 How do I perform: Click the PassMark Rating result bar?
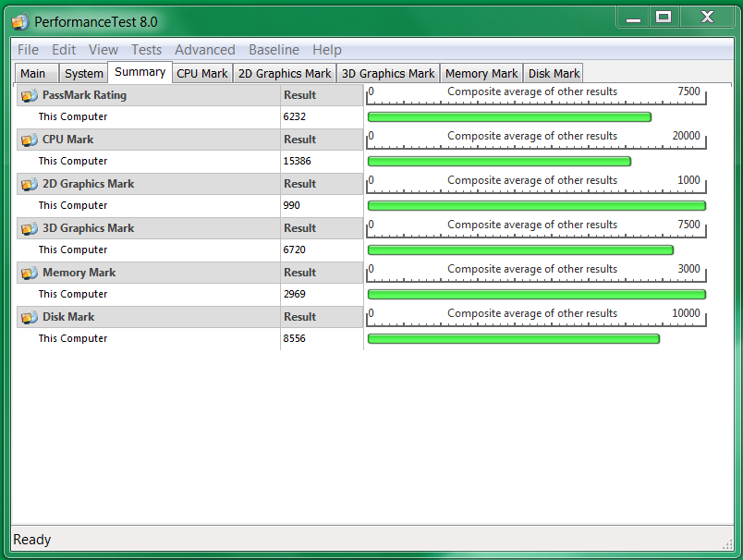[x=509, y=117]
